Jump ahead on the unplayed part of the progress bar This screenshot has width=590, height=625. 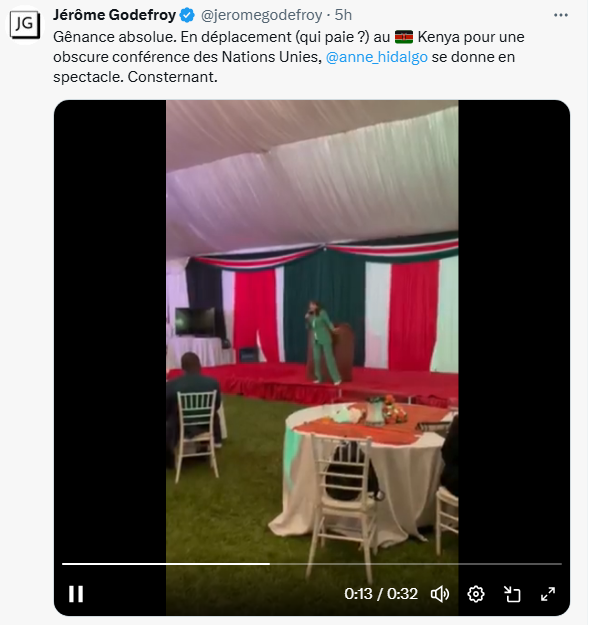tap(416, 564)
